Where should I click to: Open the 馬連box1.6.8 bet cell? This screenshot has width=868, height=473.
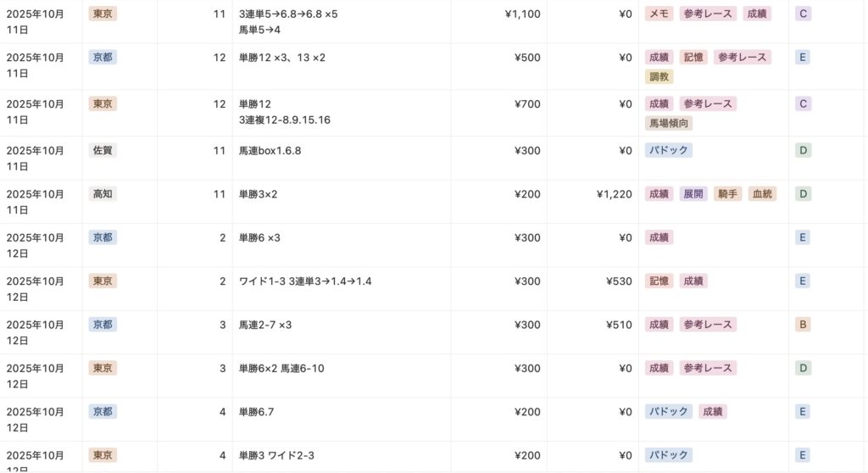click(270, 151)
